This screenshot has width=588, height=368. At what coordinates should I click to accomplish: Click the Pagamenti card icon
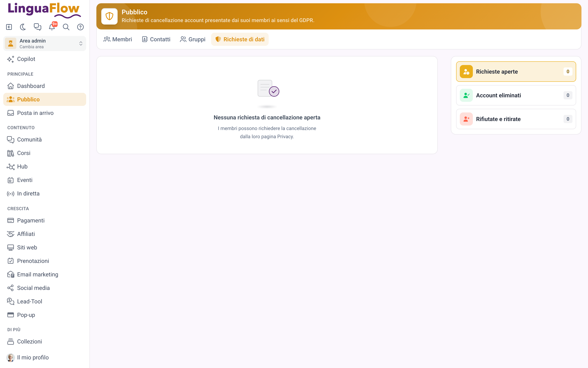(10, 221)
